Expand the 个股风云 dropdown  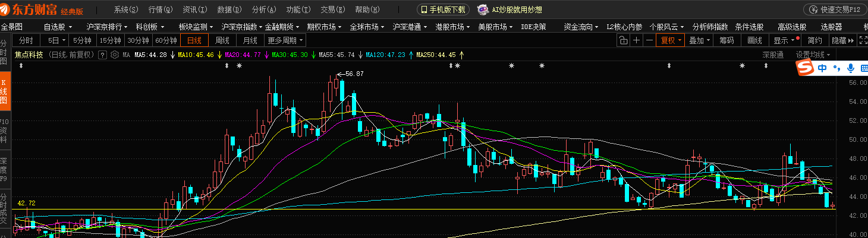coord(667,27)
